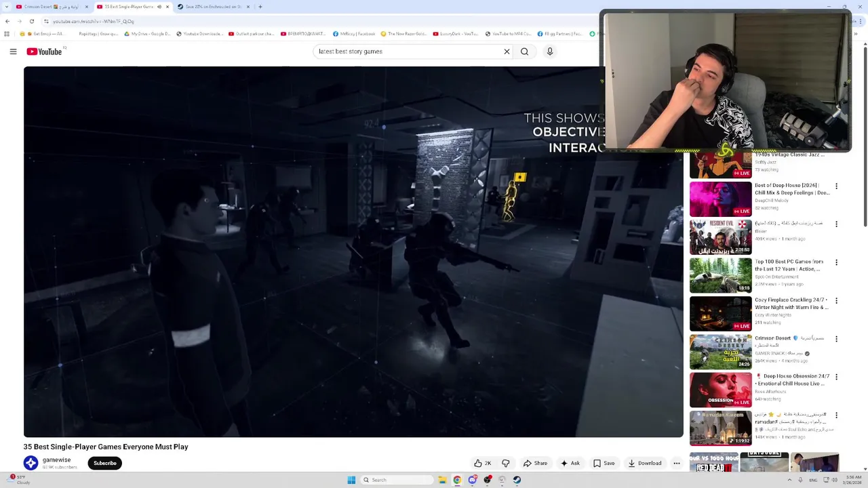Open options menu for Top 100 Best PC Games
The height and width of the screenshot is (488, 868).
(x=836, y=262)
